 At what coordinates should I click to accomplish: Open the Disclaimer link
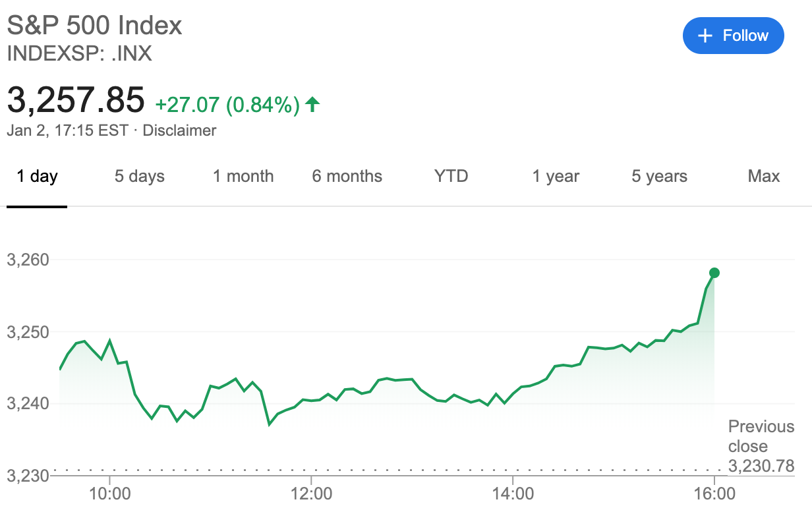pos(179,130)
